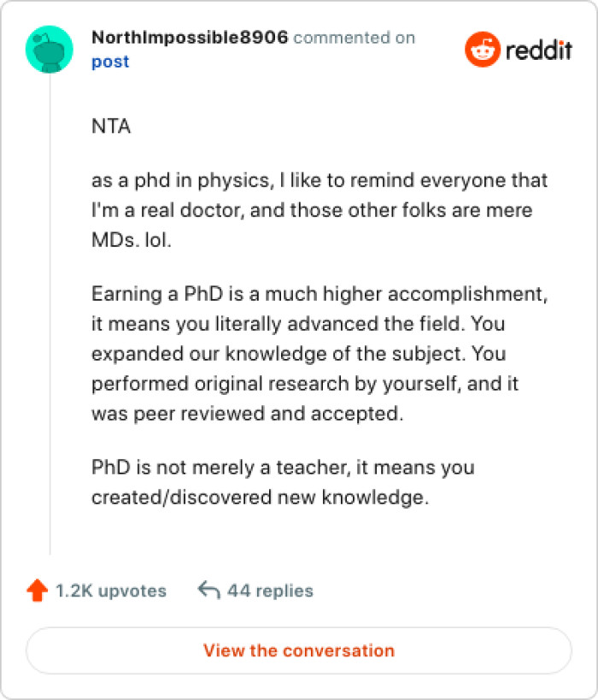598x700 pixels.
Task: Open the user's avatar image
Action: (x=50, y=50)
